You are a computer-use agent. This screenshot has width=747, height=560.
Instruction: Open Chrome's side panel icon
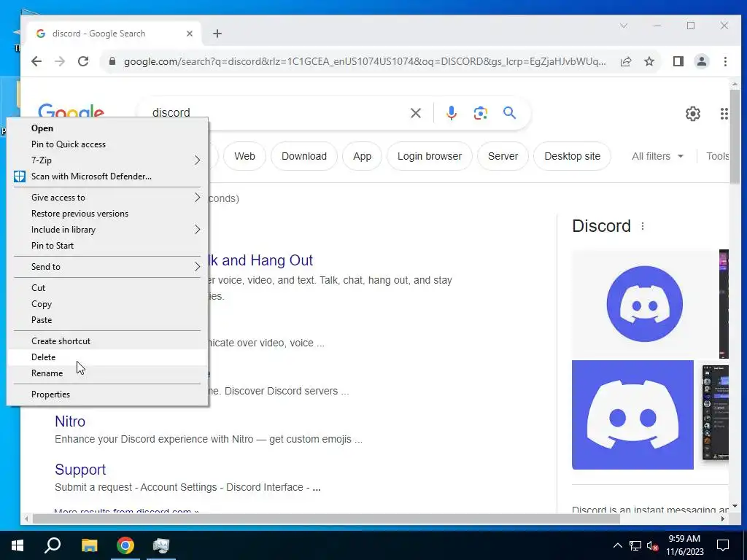coord(678,61)
